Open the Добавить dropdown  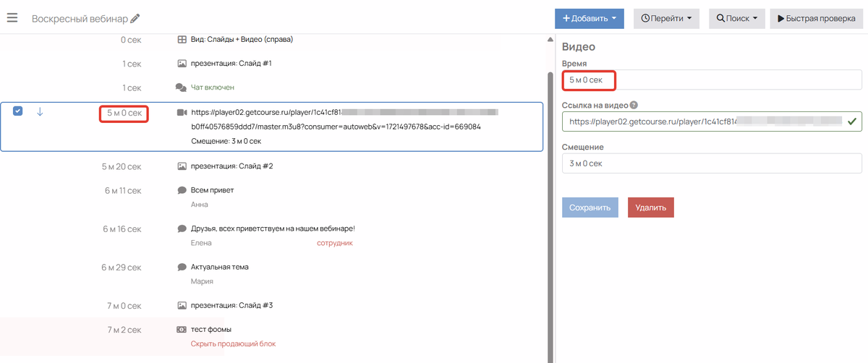tap(590, 19)
